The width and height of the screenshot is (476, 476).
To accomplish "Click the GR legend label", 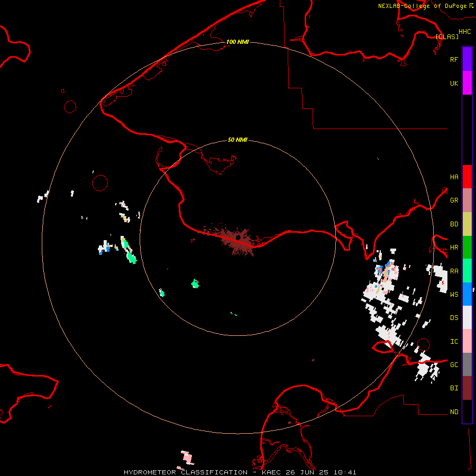I will (x=454, y=200).
